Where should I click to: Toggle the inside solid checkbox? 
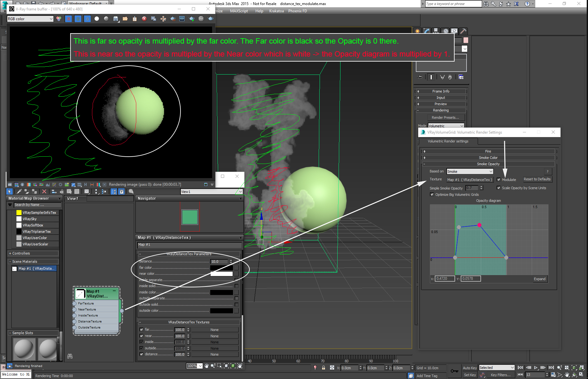[236, 286]
